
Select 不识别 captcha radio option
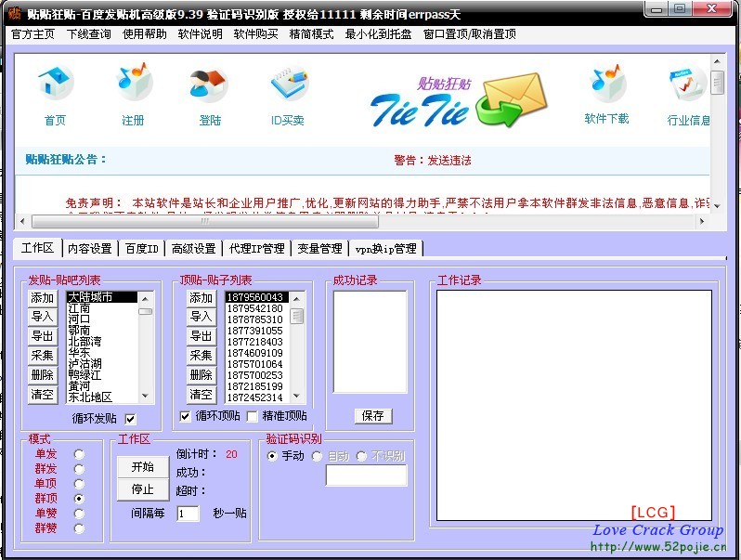361,456
